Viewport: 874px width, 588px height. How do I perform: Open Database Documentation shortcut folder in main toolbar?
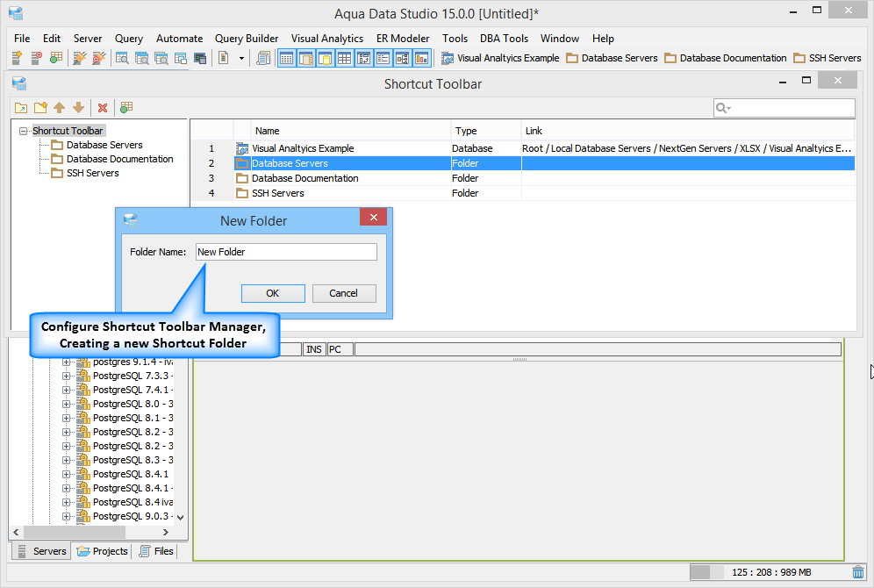click(x=725, y=58)
